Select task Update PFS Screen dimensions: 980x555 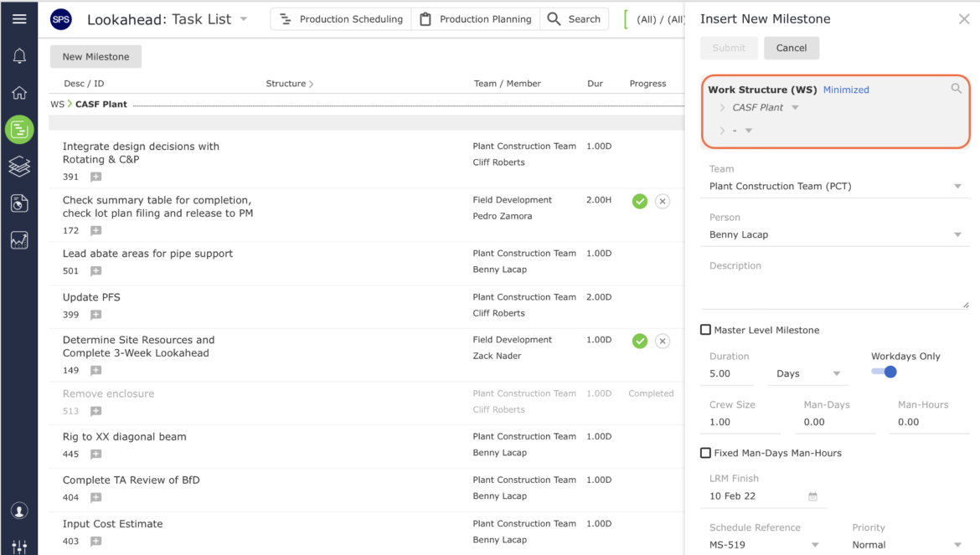[x=91, y=297]
